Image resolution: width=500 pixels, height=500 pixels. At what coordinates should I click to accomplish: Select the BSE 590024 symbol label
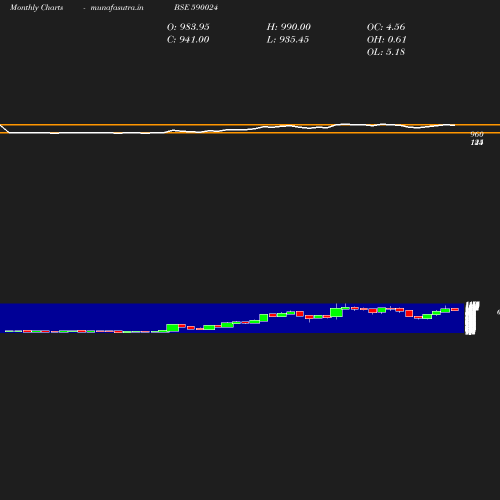point(196,7)
